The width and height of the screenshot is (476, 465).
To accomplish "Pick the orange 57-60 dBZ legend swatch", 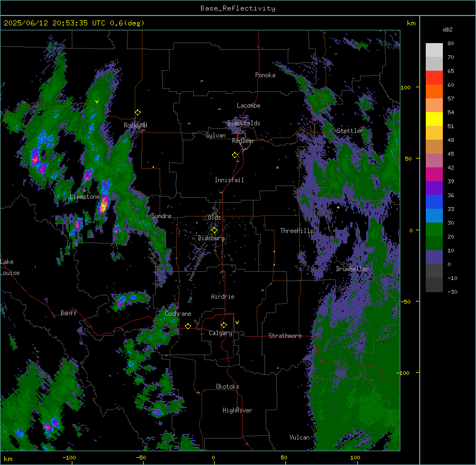I will [x=434, y=91].
